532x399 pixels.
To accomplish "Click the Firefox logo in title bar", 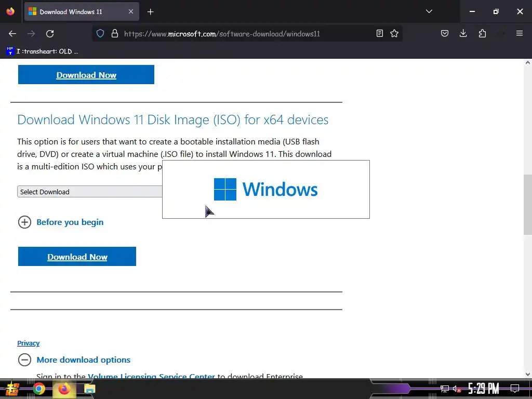I will 10,11.
